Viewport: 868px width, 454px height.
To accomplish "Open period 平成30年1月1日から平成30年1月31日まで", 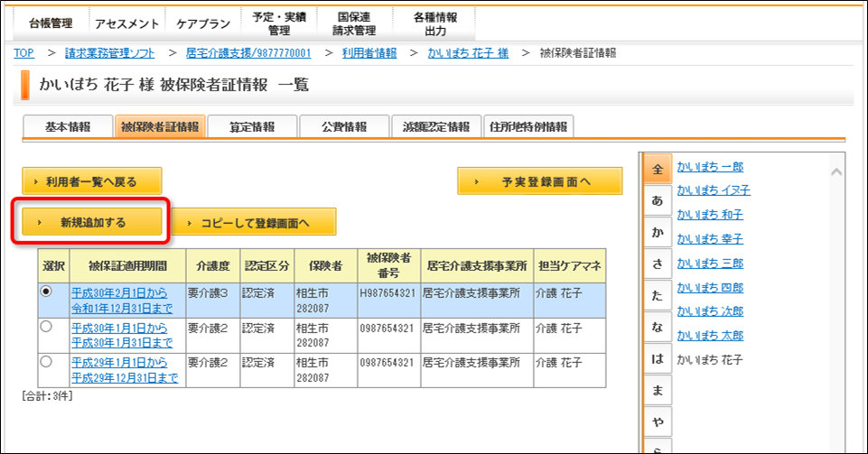I will [122, 335].
